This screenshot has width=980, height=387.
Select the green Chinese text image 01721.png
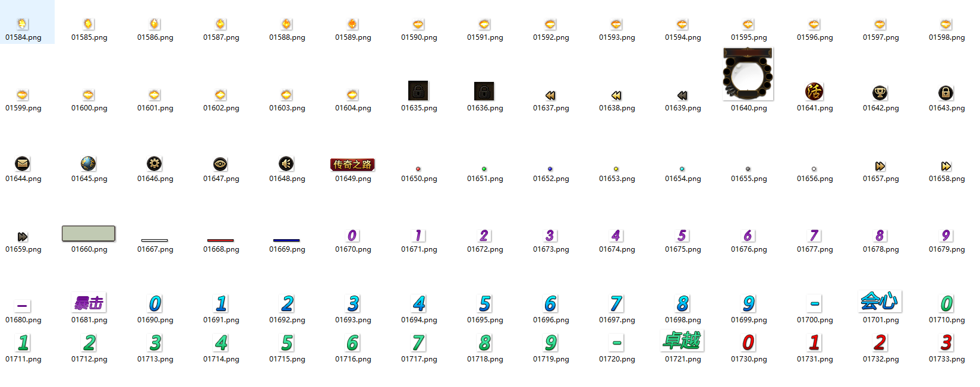pyautogui.click(x=682, y=341)
